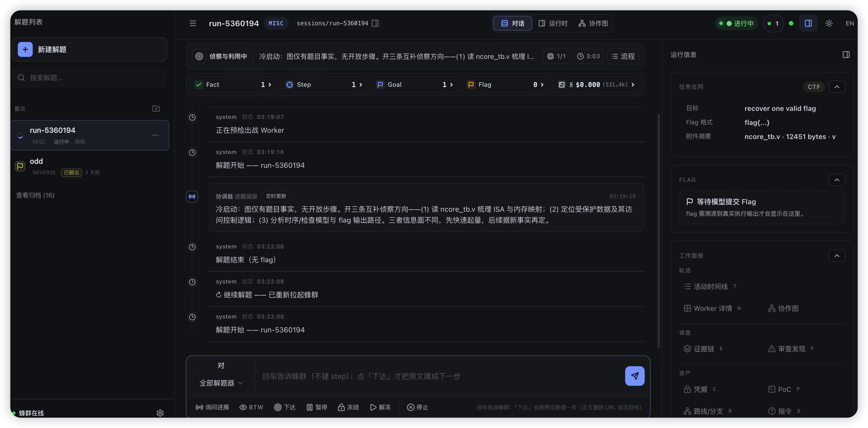Click the conversation vertical scrollbar
Screen dimensions: 868x428
click(x=658, y=231)
